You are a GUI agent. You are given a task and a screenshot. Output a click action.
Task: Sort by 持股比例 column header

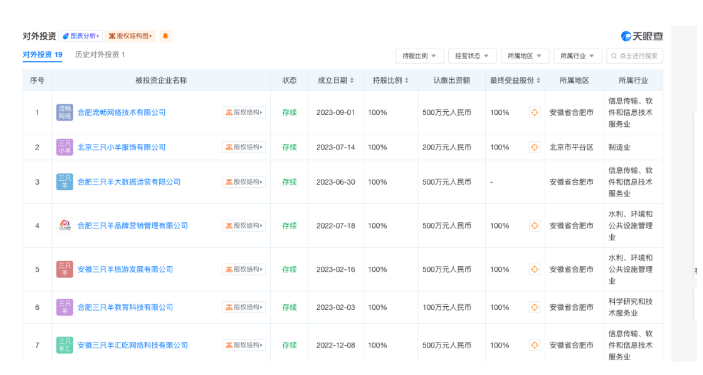391,80
